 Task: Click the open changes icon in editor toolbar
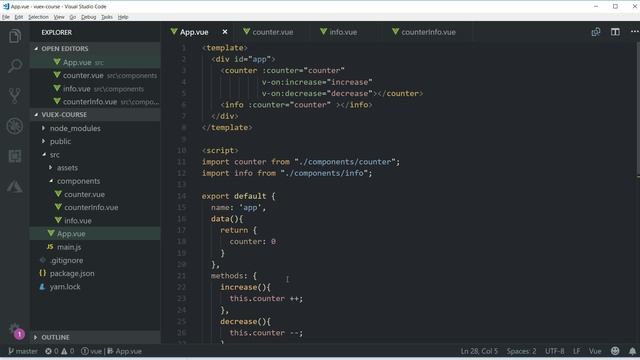coord(596,32)
